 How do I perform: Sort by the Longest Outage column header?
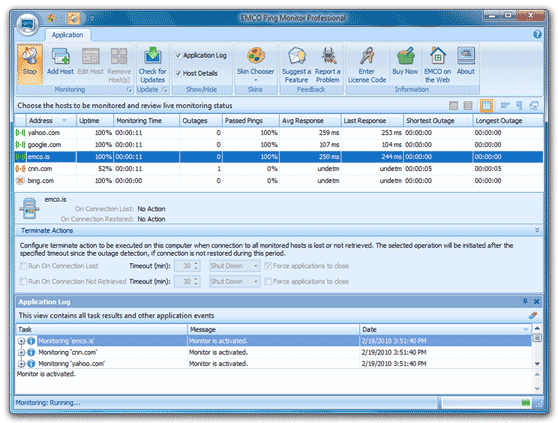coord(508,121)
